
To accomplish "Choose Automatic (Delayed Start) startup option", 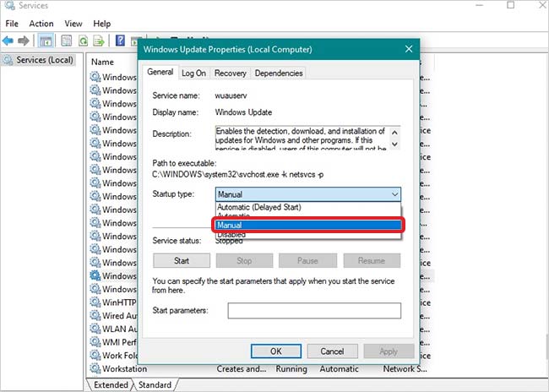I will (307, 207).
